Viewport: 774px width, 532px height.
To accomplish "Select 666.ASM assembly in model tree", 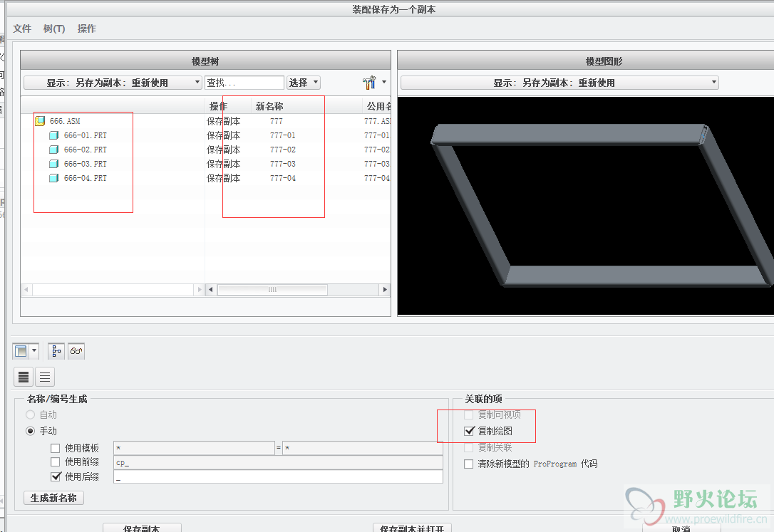I will click(x=65, y=121).
